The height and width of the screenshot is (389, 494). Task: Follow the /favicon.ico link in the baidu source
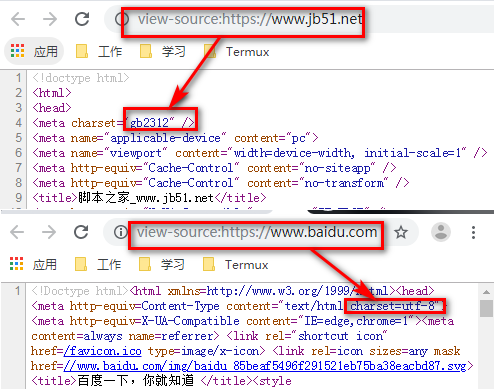(102, 351)
